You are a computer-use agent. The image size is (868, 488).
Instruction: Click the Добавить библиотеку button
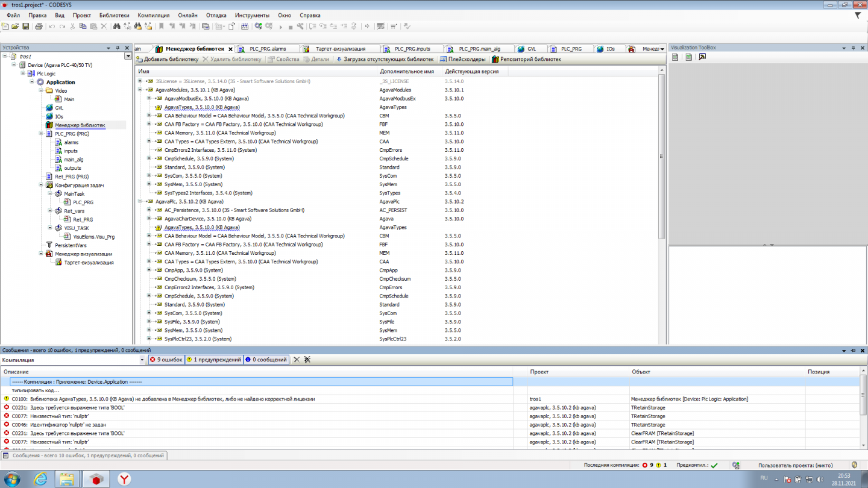pyautogui.click(x=167, y=59)
